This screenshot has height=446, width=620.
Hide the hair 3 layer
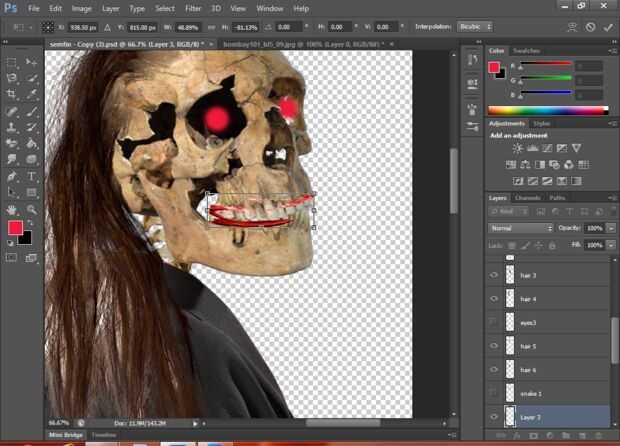pos(495,275)
